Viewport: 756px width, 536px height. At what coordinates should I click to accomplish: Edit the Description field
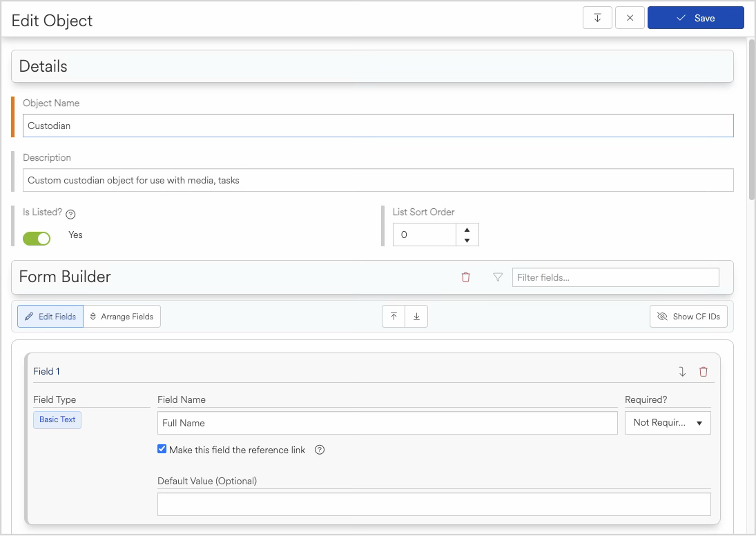(378, 180)
